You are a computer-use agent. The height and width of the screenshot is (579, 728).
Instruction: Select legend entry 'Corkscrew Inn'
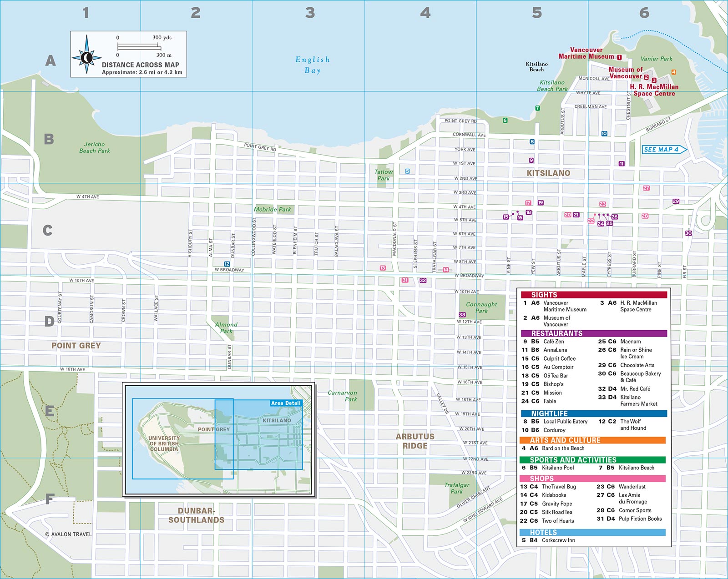point(558,540)
